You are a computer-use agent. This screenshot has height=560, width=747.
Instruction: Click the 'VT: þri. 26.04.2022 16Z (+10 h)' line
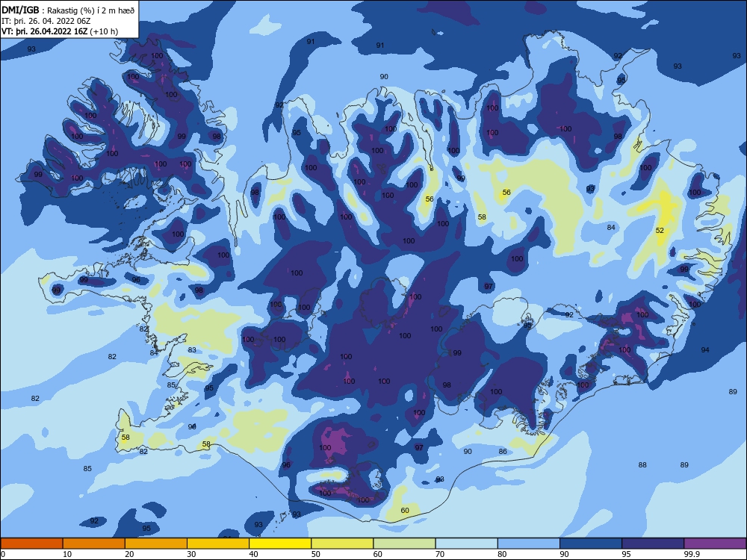60,31
